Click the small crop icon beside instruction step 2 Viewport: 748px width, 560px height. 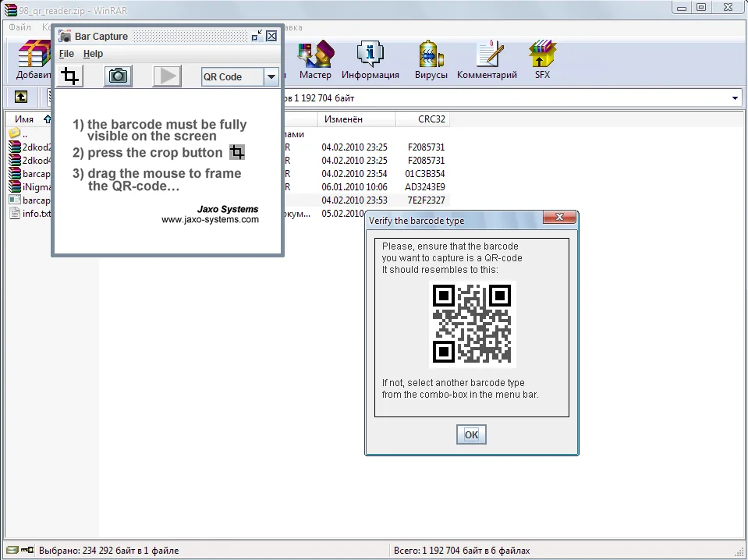click(236, 152)
